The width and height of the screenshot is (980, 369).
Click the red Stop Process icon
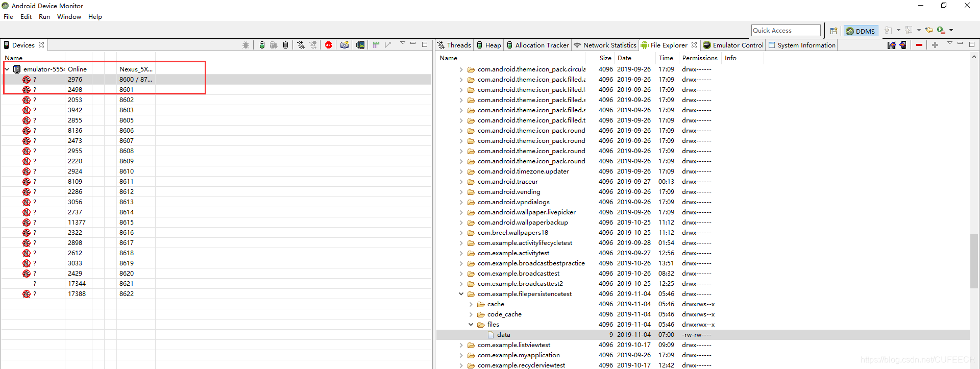[329, 45]
